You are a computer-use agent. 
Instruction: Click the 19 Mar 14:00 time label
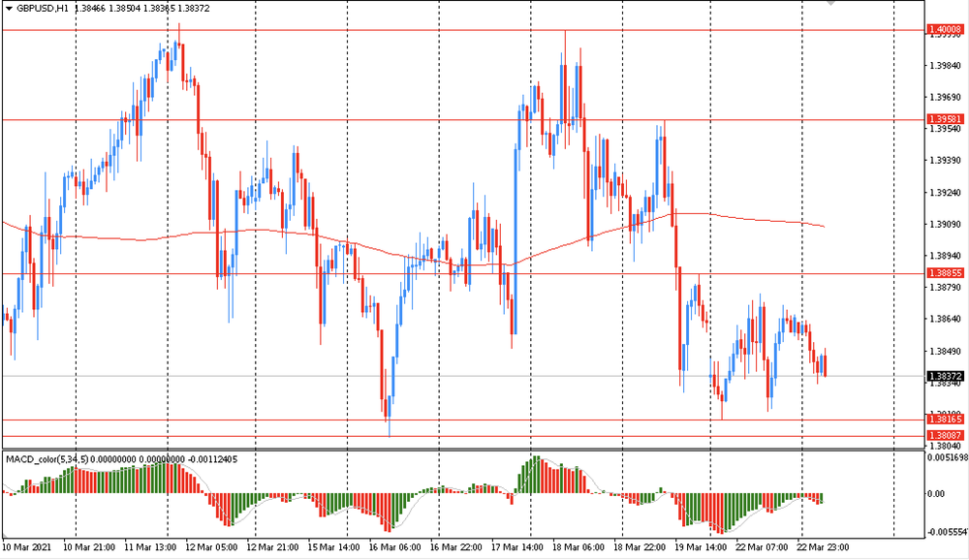[x=701, y=547]
